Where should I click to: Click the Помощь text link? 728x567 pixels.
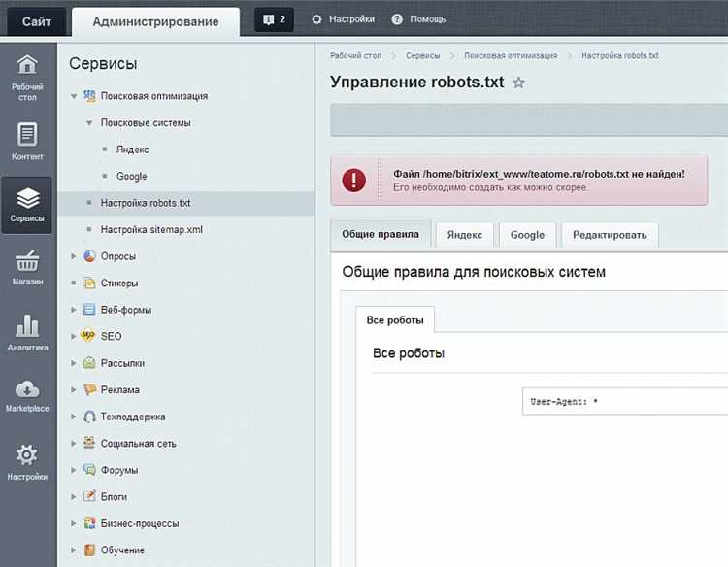[x=428, y=19]
